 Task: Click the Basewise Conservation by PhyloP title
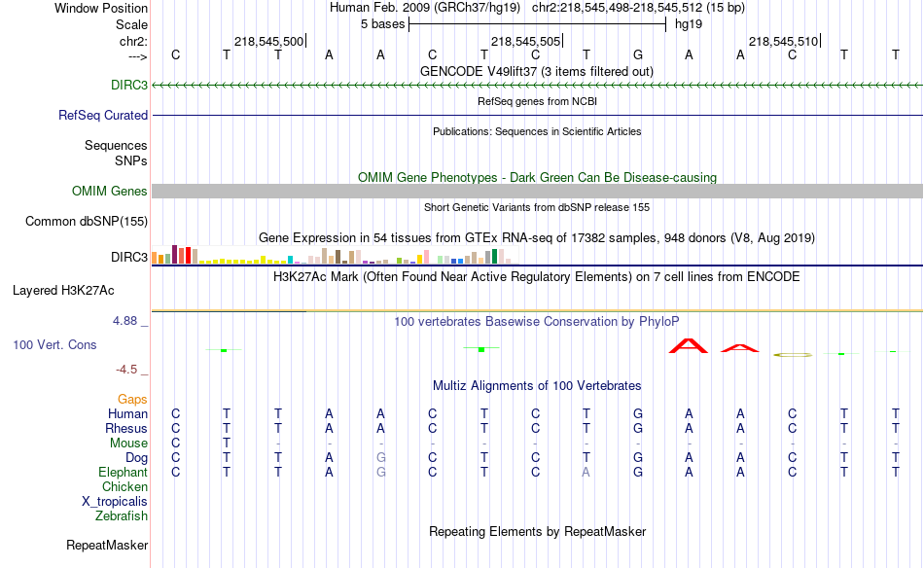tap(537, 322)
